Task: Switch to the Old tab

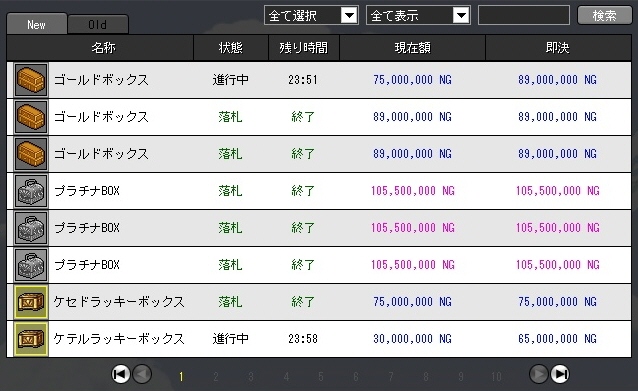Action: [x=98, y=25]
